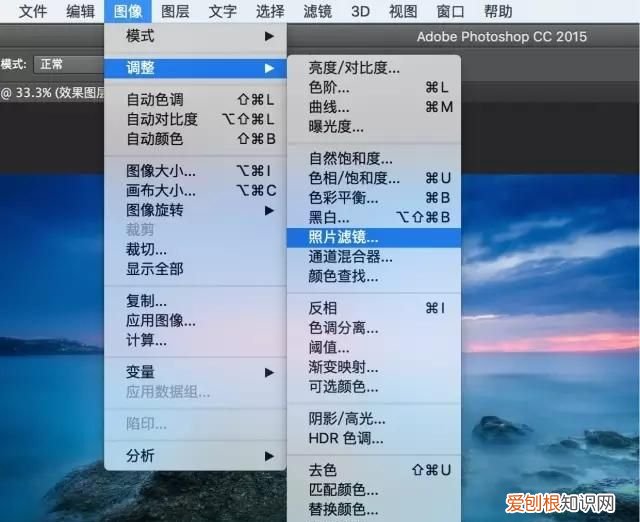Select 应用图像... menu item
The width and height of the screenshot is (640, 522).
coord(196,321)
